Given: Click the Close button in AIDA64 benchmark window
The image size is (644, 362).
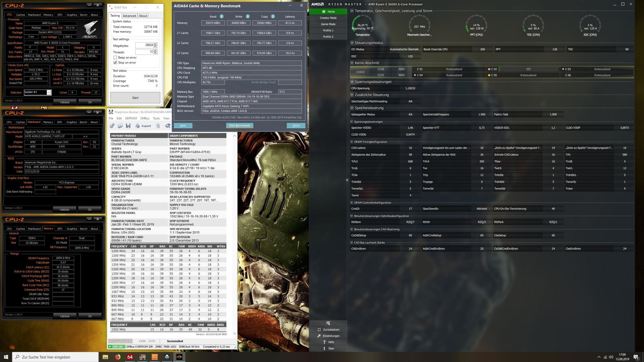Looking at the screenshot, I should [x=296, y=125].
